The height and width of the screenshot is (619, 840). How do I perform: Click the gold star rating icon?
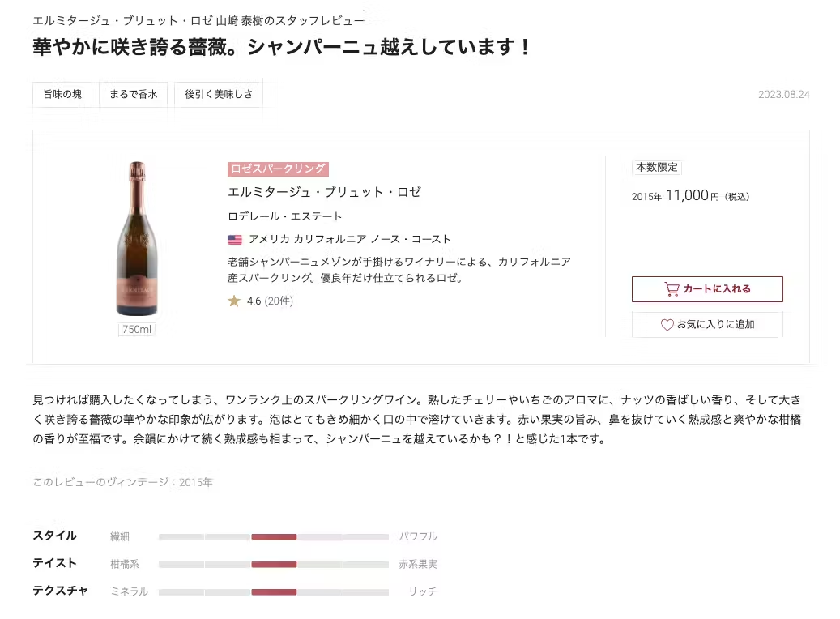232,301
